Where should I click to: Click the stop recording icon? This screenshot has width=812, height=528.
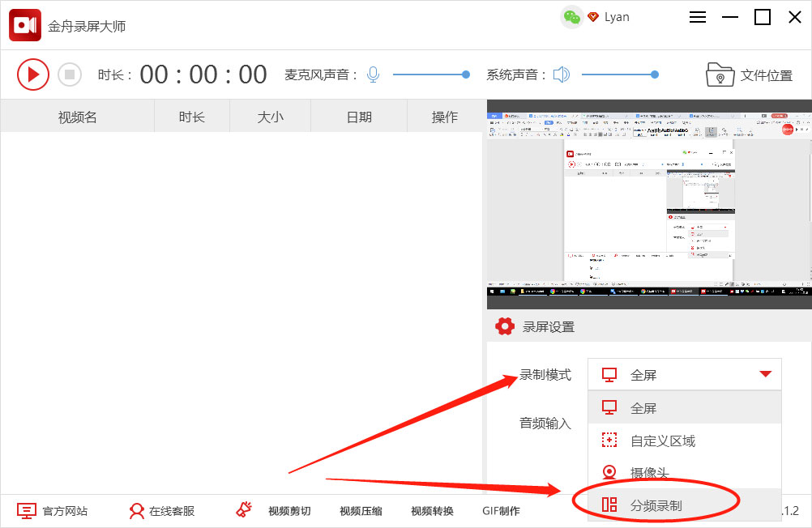click(x=70, y=74)
